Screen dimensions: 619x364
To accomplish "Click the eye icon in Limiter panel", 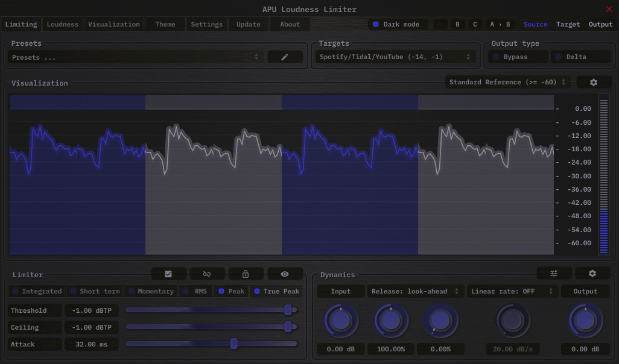I will 285,274.
